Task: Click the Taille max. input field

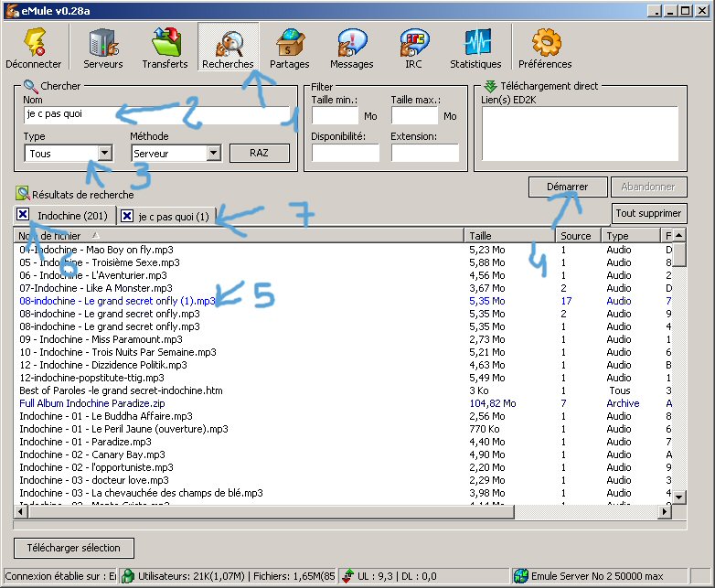Action: 414,116
